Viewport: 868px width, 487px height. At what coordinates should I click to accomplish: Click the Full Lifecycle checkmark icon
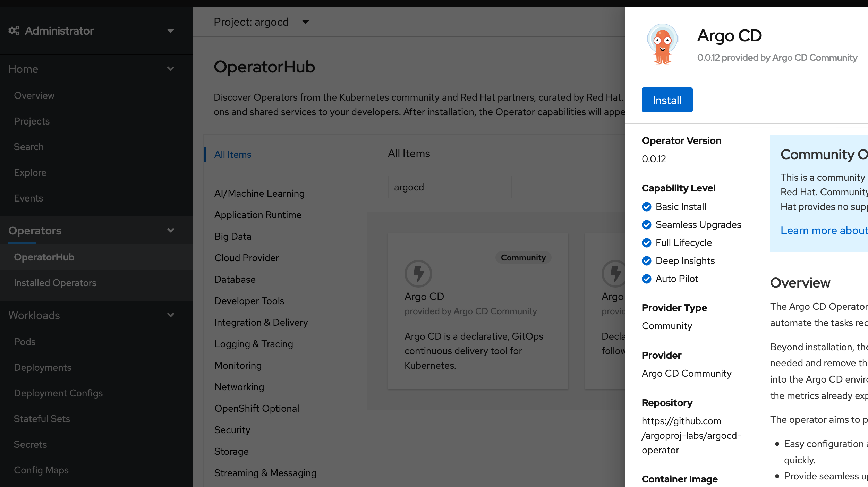coord(647,243)
